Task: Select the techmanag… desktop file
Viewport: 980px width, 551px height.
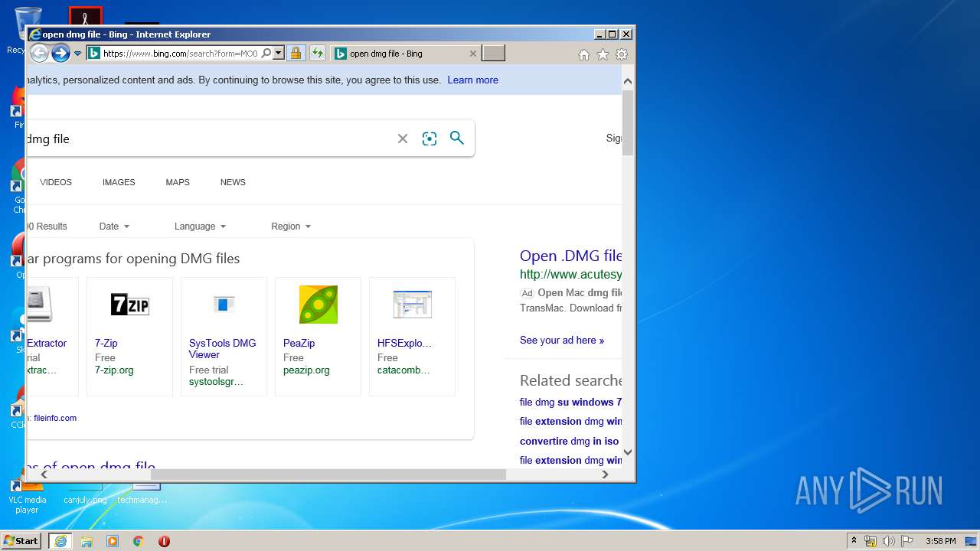Action: click(x=143, y=494)
